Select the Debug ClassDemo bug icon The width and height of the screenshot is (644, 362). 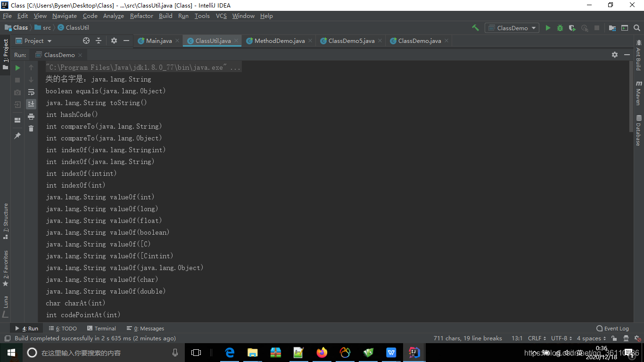click(x=560, y=27)
